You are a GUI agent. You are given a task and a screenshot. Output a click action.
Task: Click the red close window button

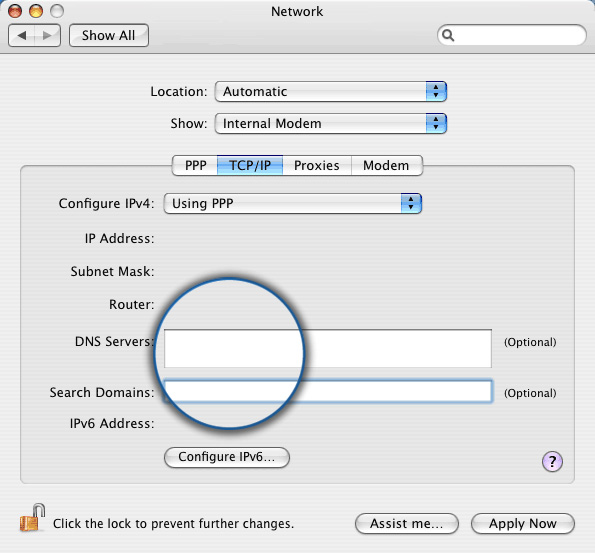click(x=15, y=11)
